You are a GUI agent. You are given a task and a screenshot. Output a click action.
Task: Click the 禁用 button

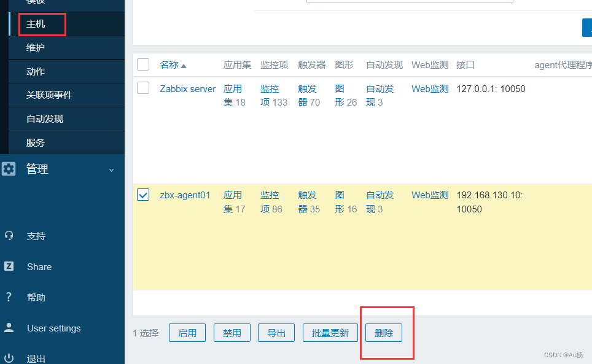tap(232, 333)
